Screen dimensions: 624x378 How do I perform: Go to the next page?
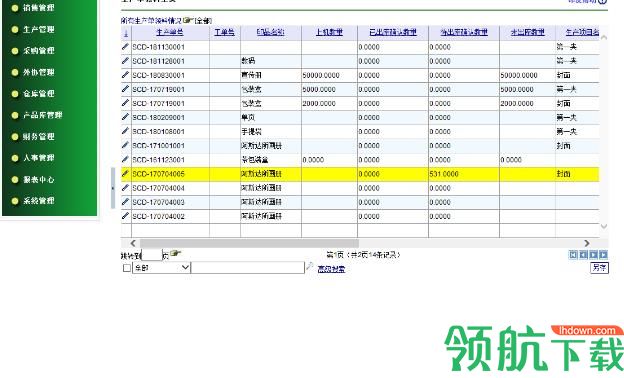(593, 255)
